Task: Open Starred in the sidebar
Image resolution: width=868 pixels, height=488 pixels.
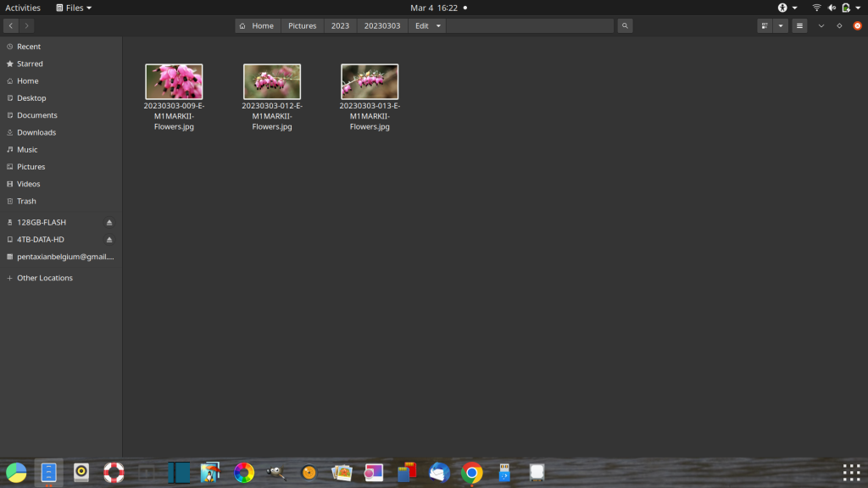Action: tap(61, 64)
